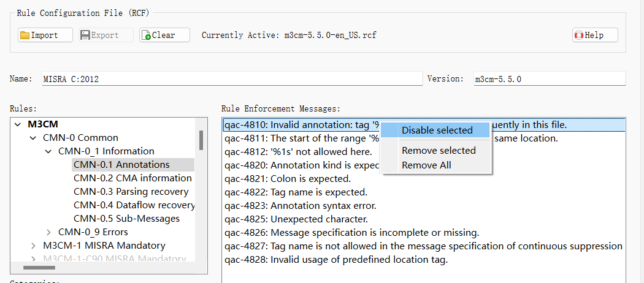Expand the CMN-0_9 Errors node
This screenshot has width=644, height=283.
(x=49, y=232)
